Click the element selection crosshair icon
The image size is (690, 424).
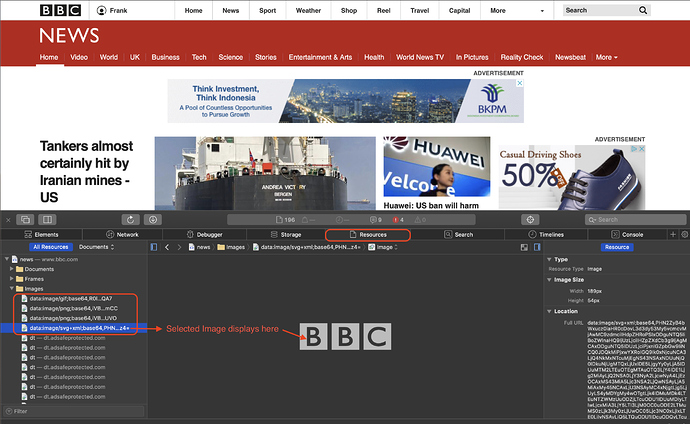coord(530,219)
